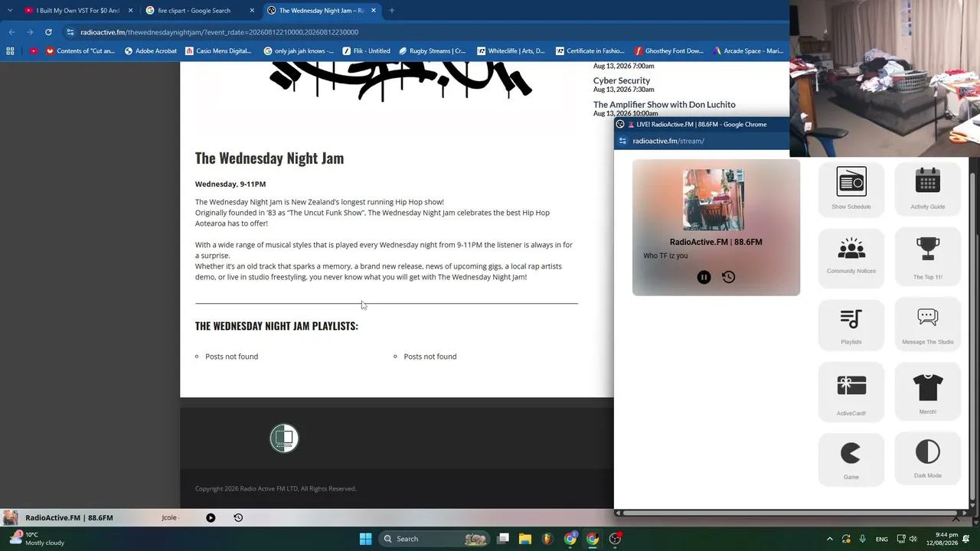980x551 pixels.
Task: Show hidden system tray icons
Action: point(830,539)
